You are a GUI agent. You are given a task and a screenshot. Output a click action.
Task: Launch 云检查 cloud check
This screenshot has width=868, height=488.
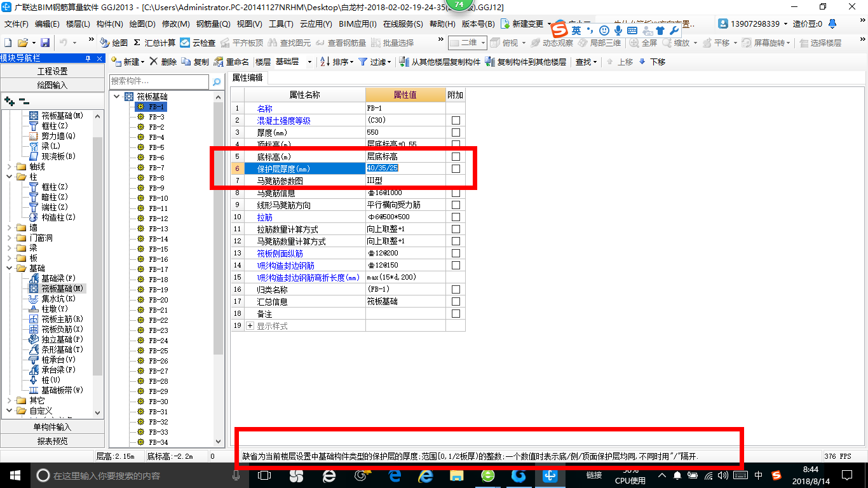[198, 43]
